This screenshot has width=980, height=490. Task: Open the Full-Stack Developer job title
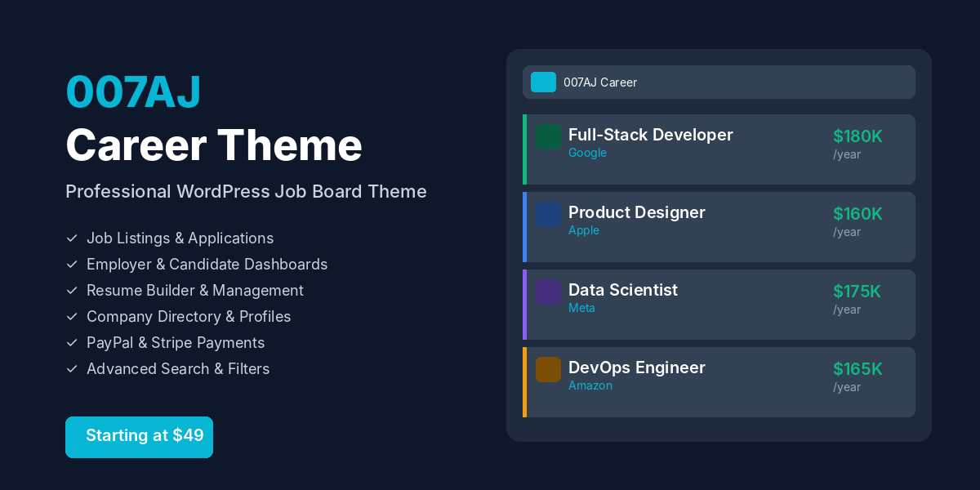(x=651, y=135)
